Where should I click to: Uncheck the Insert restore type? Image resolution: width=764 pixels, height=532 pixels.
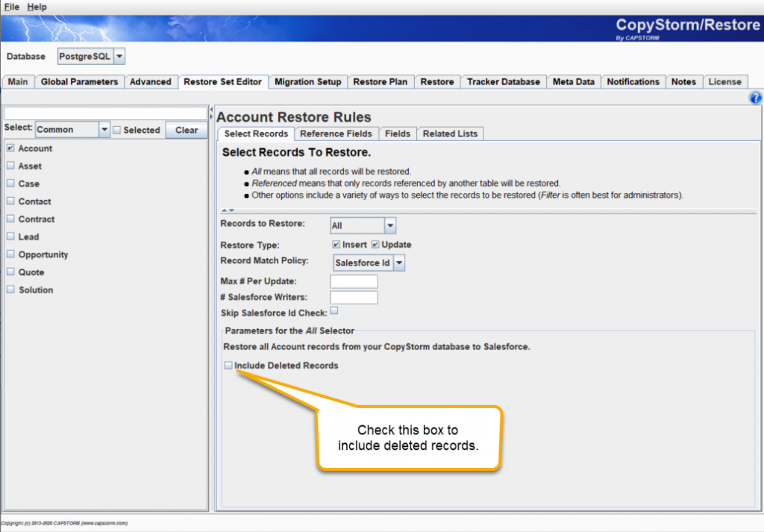pos(336,244)
